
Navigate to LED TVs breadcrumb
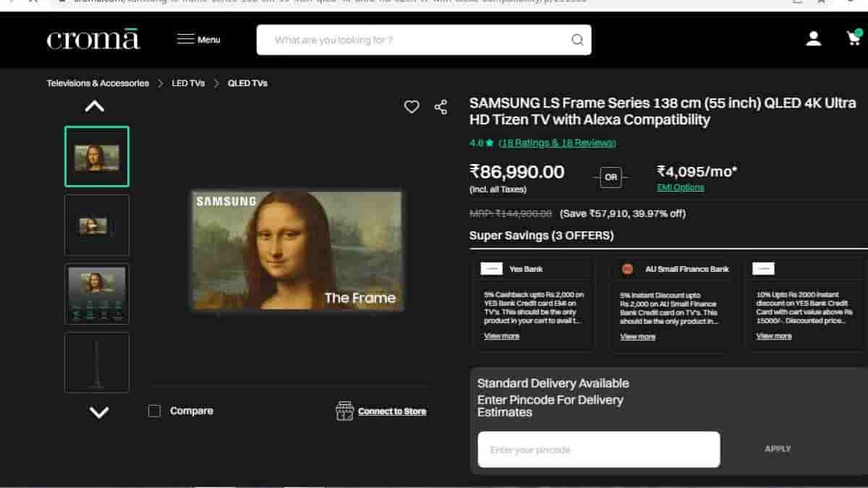click(x=188, y=83)
